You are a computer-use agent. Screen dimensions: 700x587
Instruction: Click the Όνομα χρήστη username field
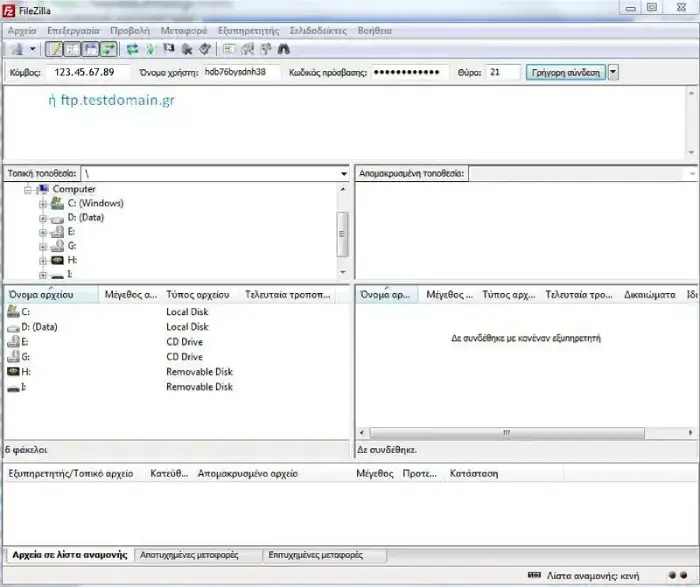pos(242,72)
